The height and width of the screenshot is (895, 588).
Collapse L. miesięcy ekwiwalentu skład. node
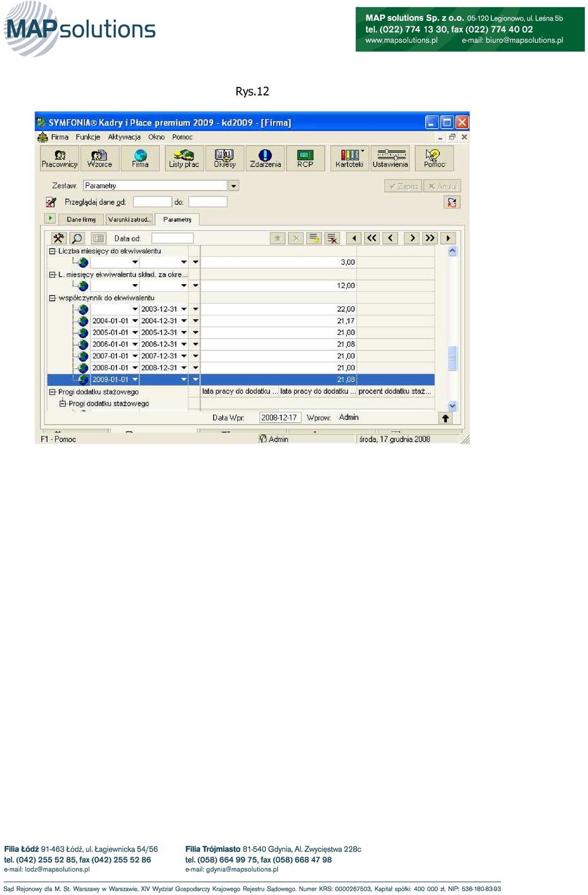[52, 275]
